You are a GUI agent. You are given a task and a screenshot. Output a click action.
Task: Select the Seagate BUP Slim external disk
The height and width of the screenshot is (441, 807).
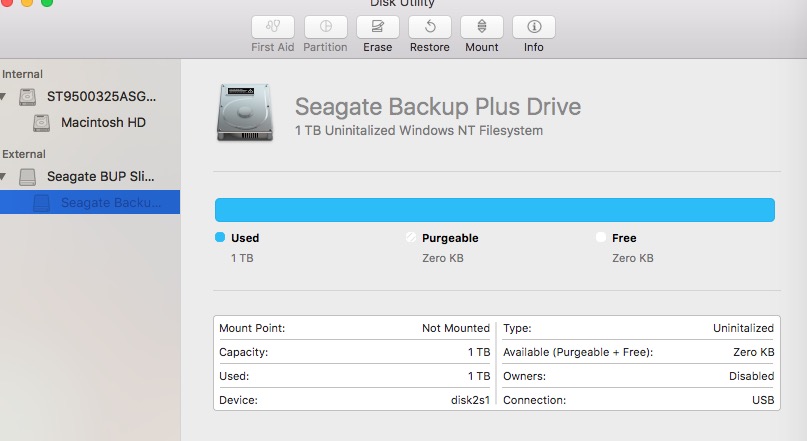click(x=100, y=176)
